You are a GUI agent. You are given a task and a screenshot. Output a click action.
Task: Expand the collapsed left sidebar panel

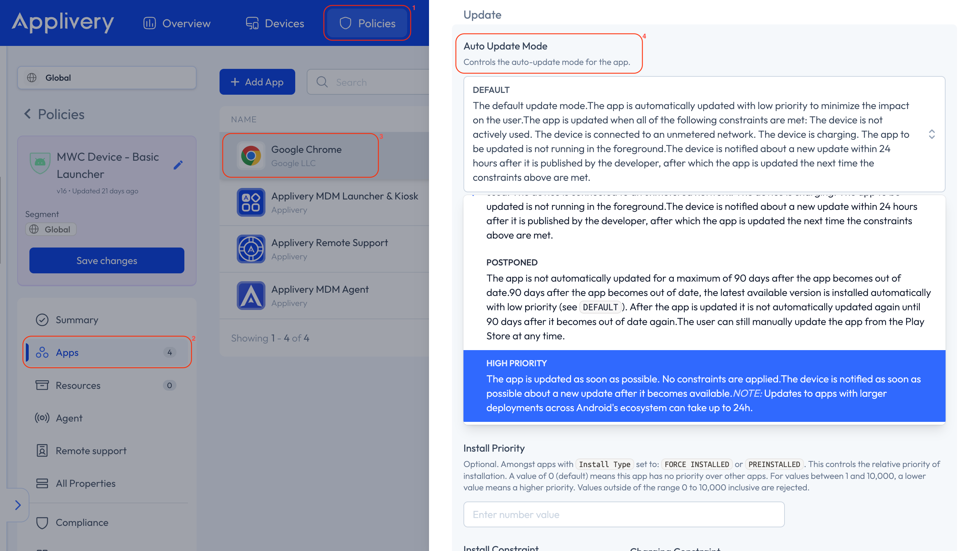pyautogui.click(x=18, y=505)
